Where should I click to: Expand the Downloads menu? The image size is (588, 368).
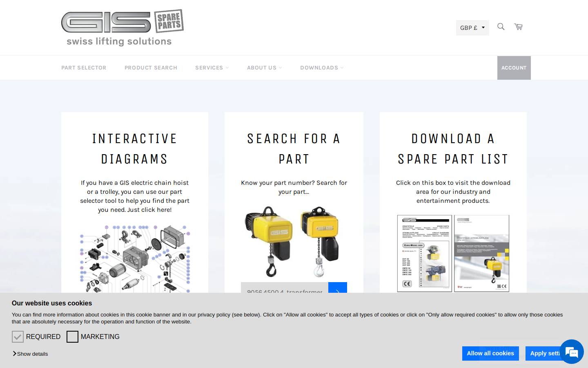coord(322,68)
